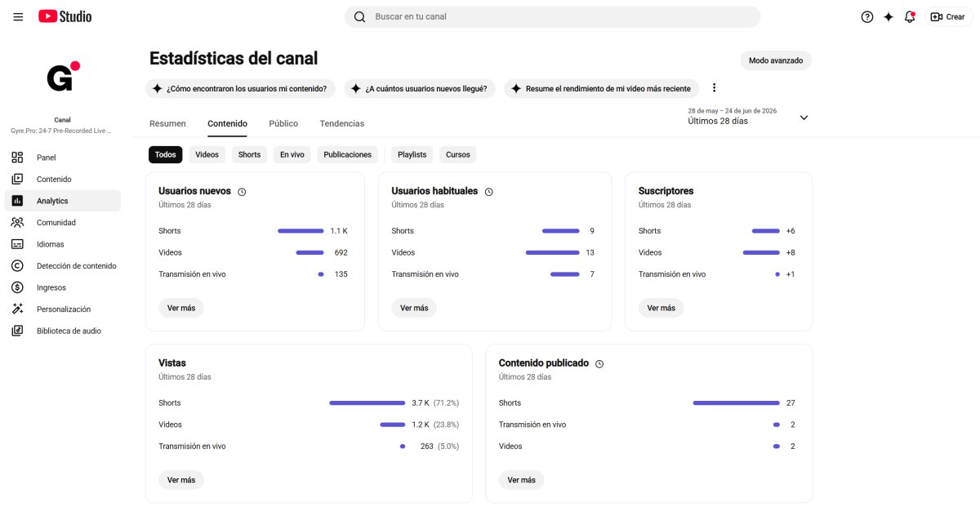Click Ver más in Vistas card
Image resolution: width=980 pixels, height=507 pixels.
click(x=181, y=480)
